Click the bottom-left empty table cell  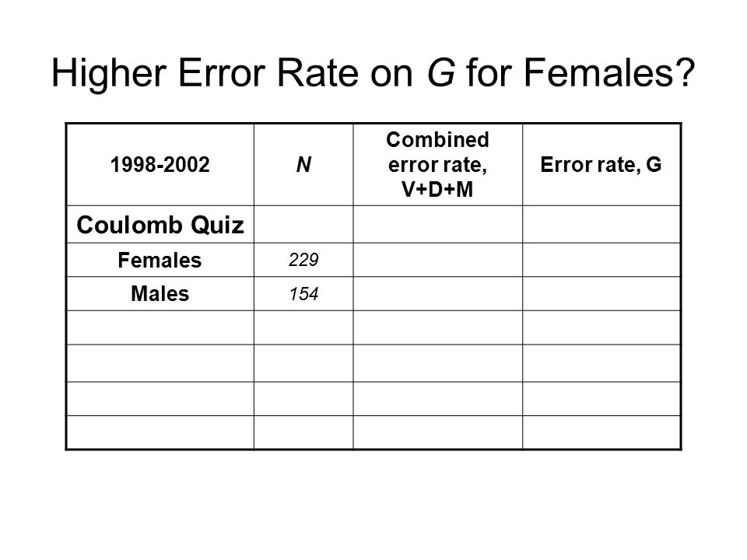tap(160, 432)
